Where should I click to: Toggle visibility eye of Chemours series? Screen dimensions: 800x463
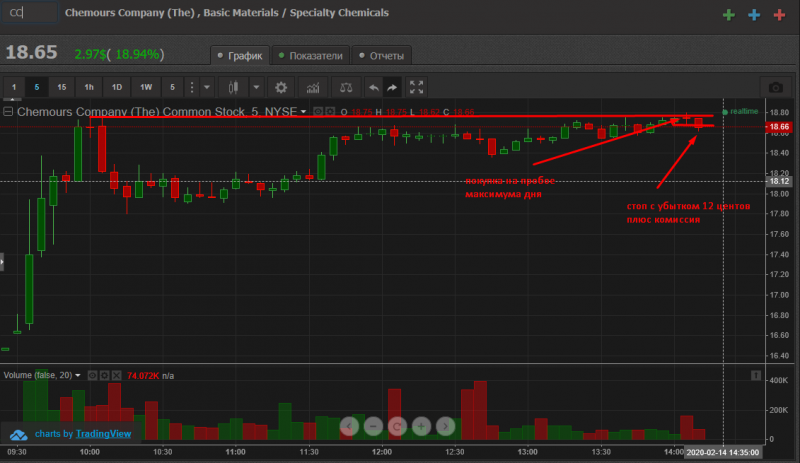(x=318, y=111)
